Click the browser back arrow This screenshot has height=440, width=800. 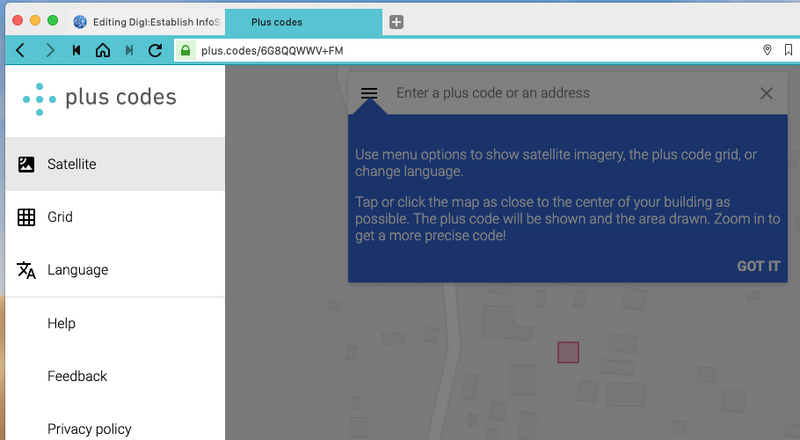click(20, 51)
